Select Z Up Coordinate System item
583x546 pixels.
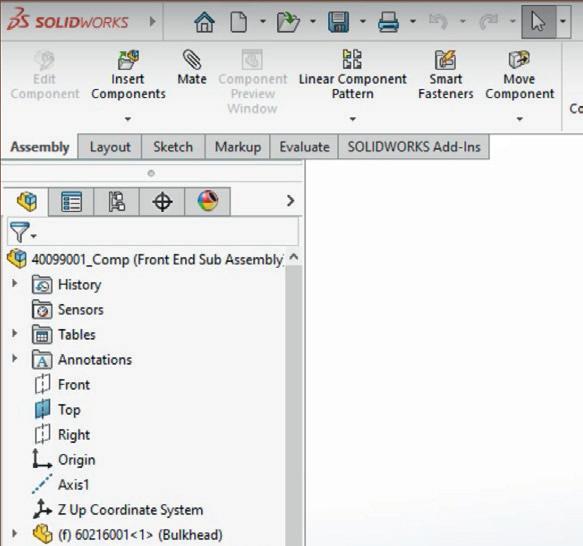[x=118, y=510]
